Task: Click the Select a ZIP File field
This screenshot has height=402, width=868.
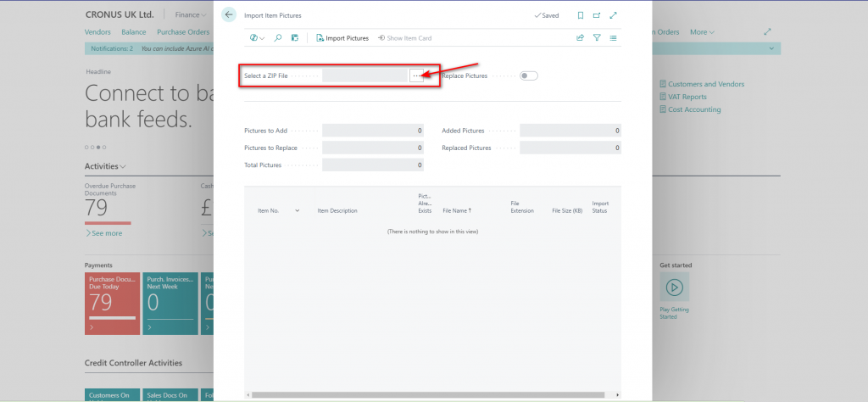Action: click(364, 75)
